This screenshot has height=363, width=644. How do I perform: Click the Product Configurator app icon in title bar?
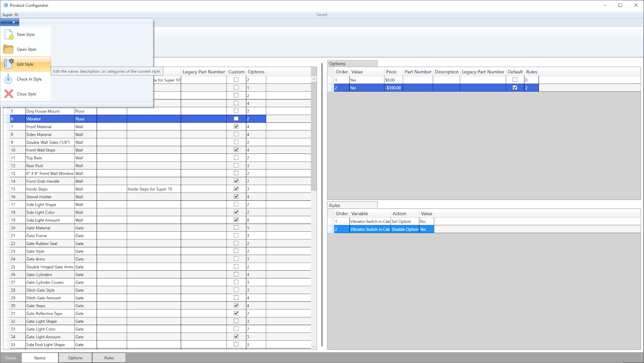coord(5,5)
